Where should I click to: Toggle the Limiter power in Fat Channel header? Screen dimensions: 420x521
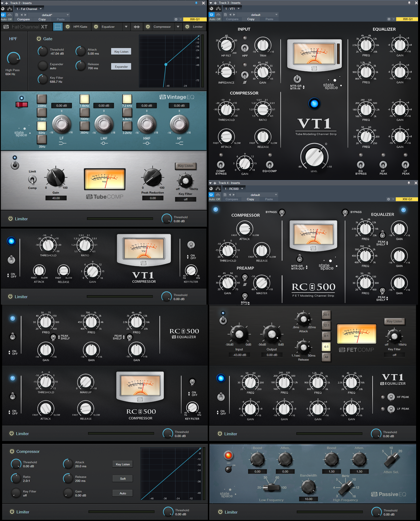(x=187, y=27)
